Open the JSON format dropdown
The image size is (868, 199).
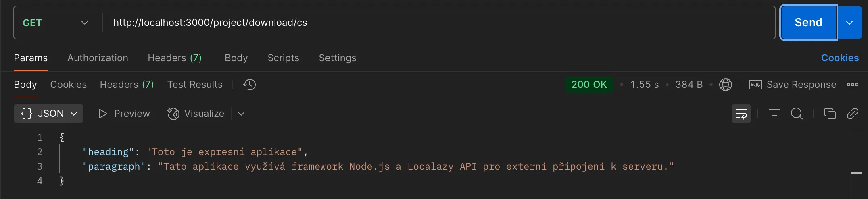(x=48, y=114)
